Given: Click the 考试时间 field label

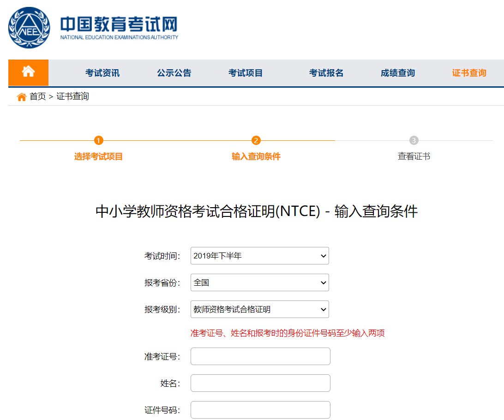Looking at the screenshot, I should click(162, 256).
